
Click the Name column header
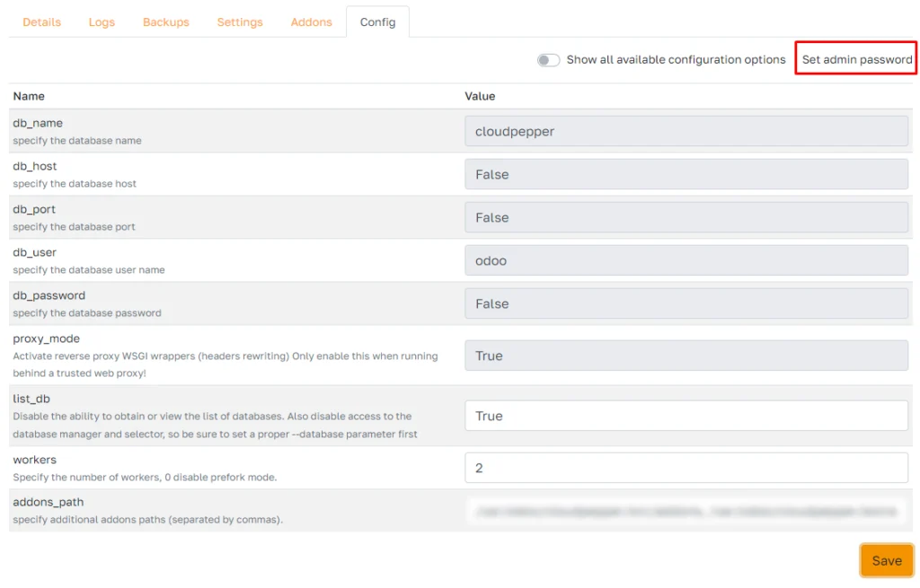click(27, 96)
